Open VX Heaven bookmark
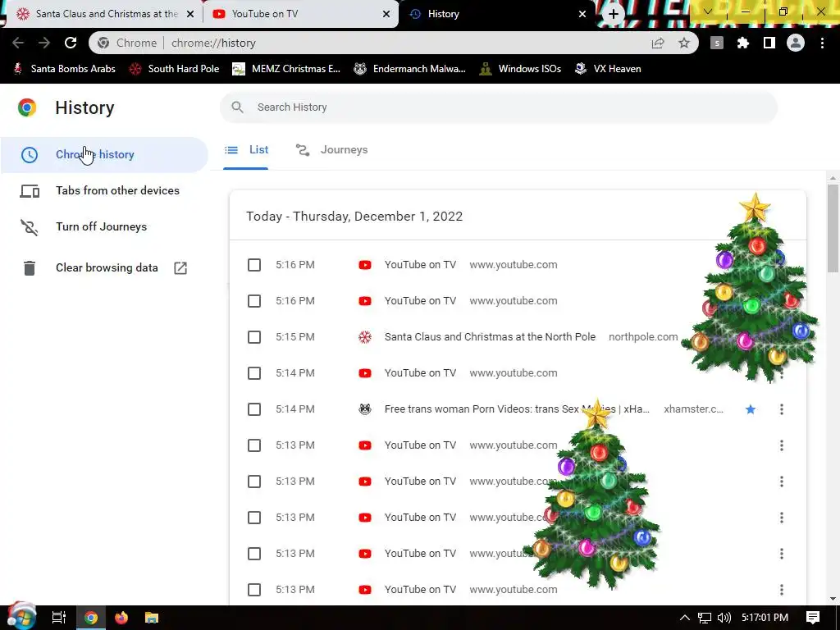The height and width of the screenshot is (630, 840). [608, 69]
